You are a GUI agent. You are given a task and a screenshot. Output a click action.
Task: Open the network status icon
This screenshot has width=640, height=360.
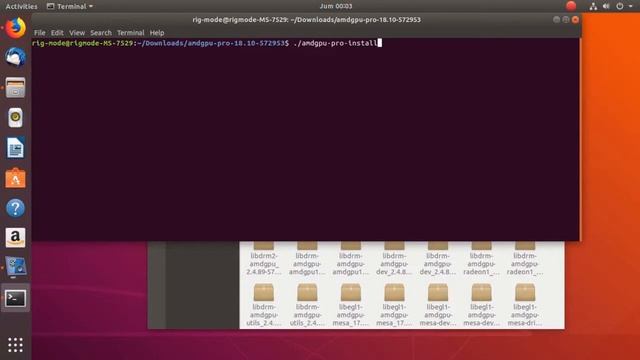(593, 6)
